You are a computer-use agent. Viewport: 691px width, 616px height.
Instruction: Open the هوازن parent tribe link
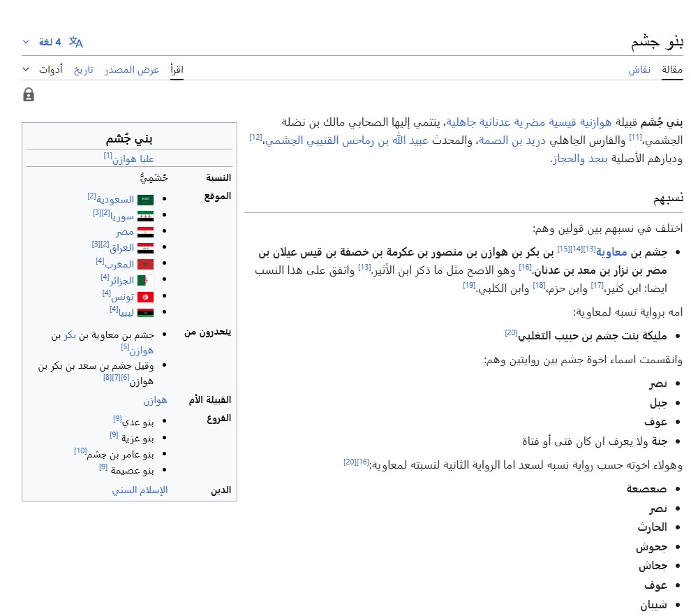pos(155,400)
